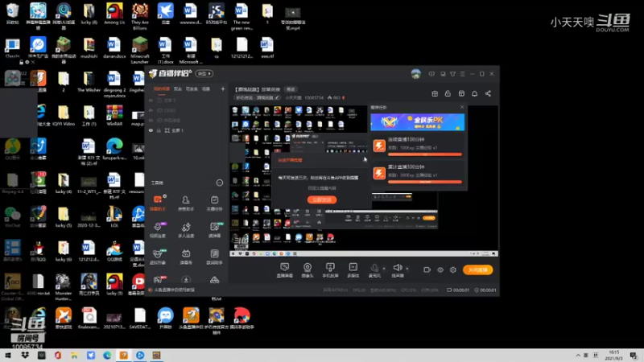Open the 多人连麦 multi-mic tool
The image size is (644, 362).
186,230
